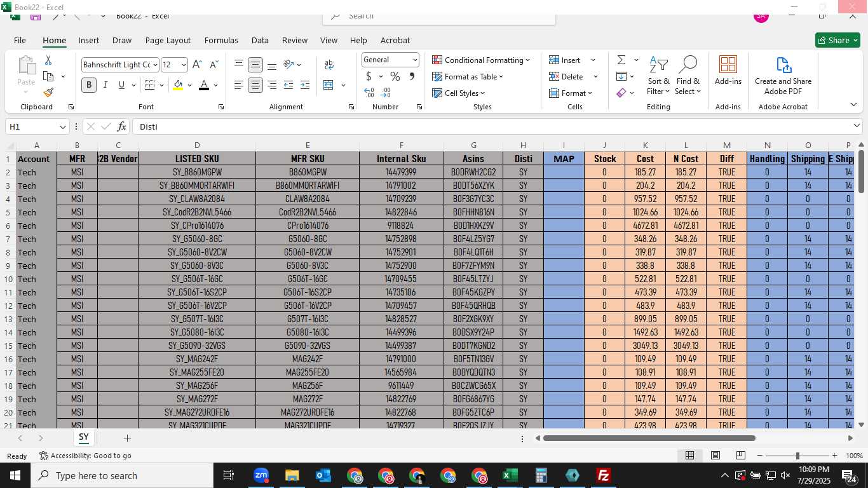Open Fill Color dropdown arrow
868x488 pixels.
(189, 85)
